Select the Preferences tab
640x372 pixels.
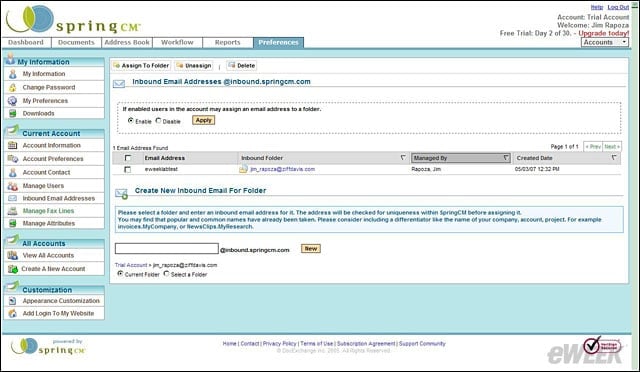[278, 42]
